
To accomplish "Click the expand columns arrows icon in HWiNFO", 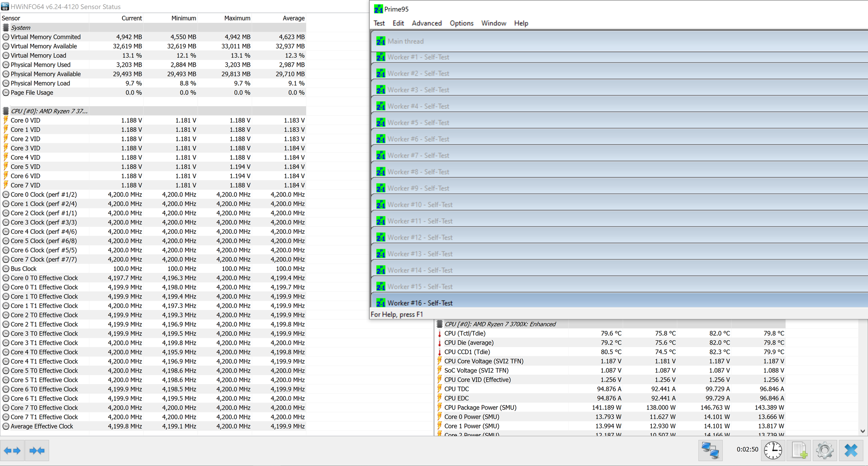I will [x=12, y=450].
